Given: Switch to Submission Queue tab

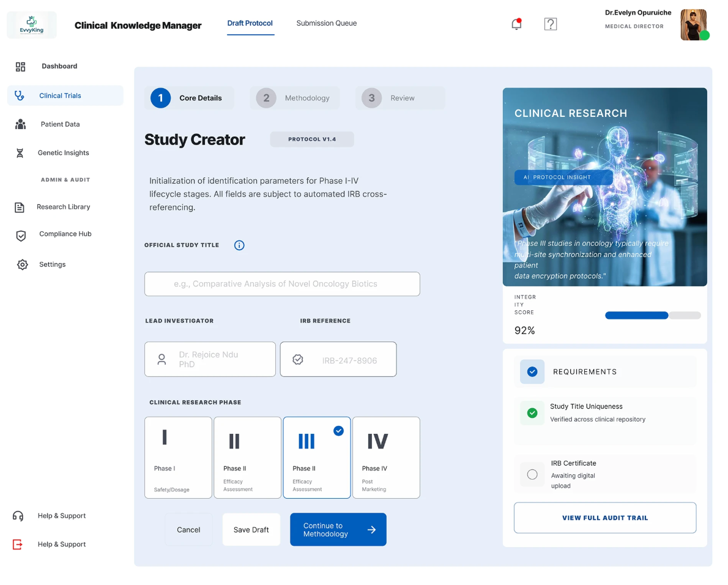Looking at the screenshot, I should (327, 23).
